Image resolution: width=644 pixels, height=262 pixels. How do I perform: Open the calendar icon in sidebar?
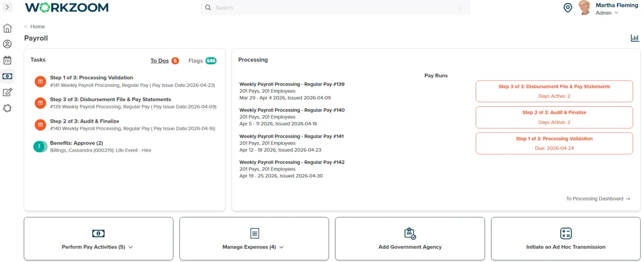click(7, 60)
